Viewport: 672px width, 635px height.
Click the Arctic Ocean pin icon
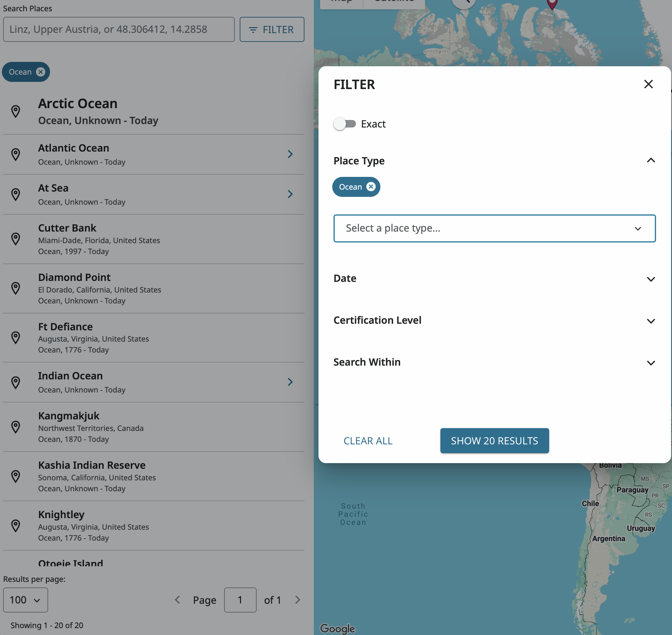pyautogui.click(x=16, y=112)
